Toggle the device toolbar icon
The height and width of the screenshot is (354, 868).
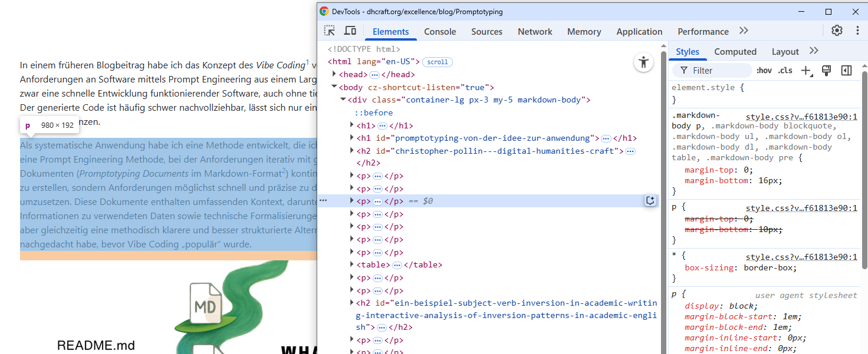350,31
